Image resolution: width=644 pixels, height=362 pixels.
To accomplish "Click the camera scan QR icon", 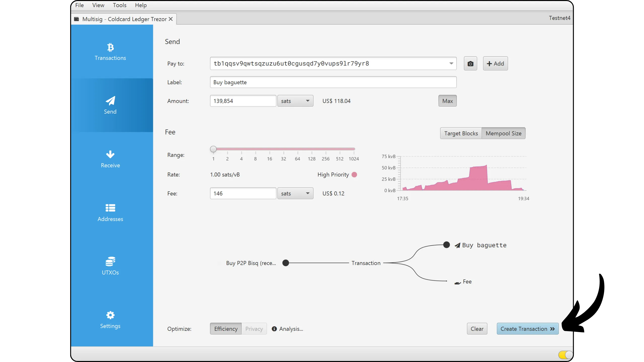I will point(470,64).
